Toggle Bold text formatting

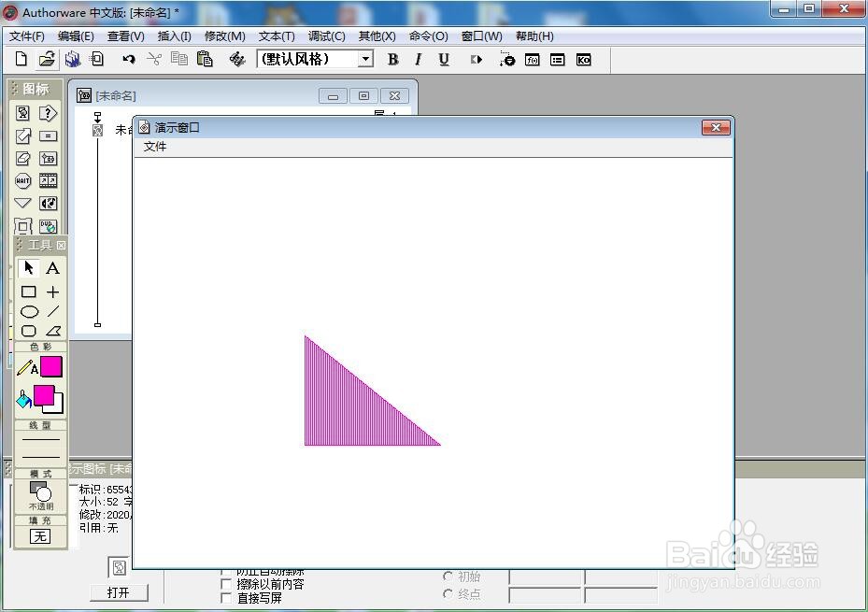click(393, 59)
